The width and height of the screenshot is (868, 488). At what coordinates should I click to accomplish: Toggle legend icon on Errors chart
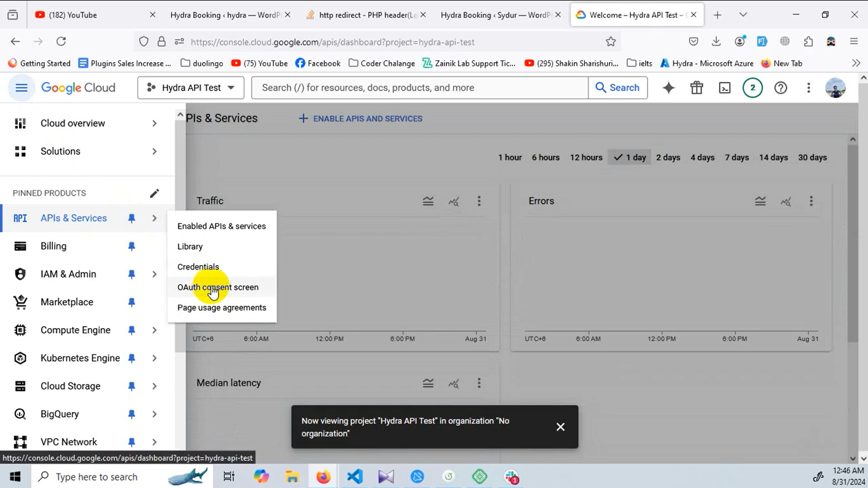[x=760, y=201]
